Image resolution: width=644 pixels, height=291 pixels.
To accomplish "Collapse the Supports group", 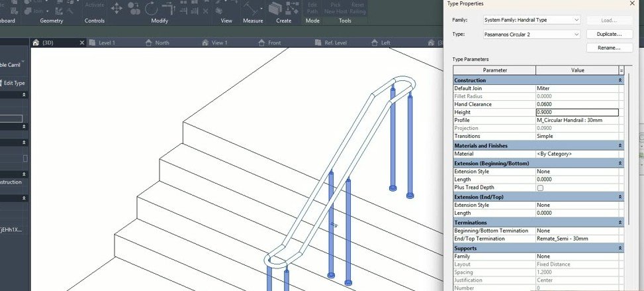I will pyautogui.click(x=620, y=248).
